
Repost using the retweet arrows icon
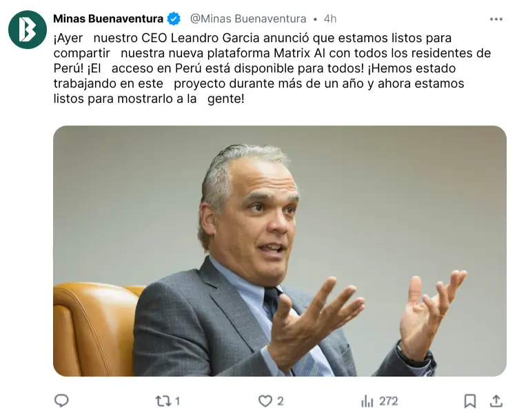click(x=163, y=401)
